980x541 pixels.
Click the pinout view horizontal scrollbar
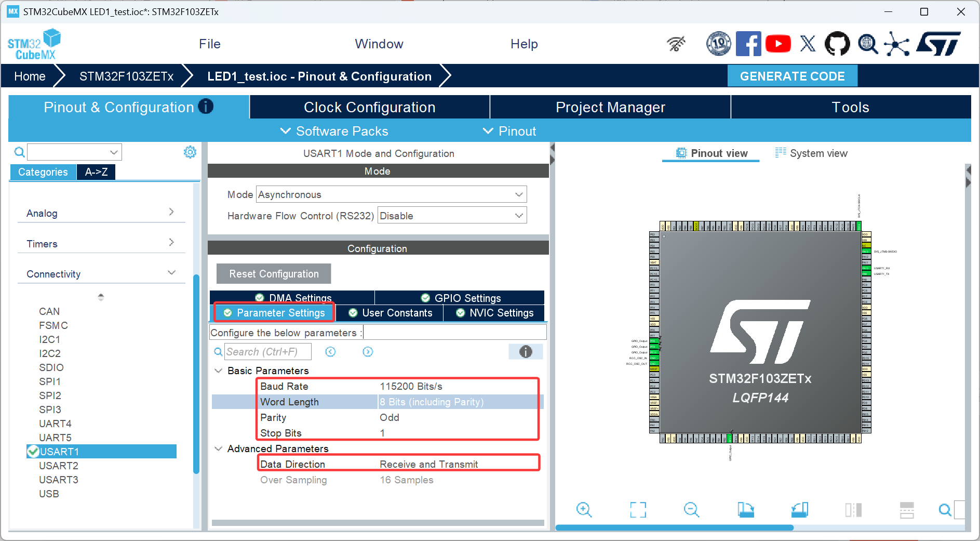(x=674, y=527)
